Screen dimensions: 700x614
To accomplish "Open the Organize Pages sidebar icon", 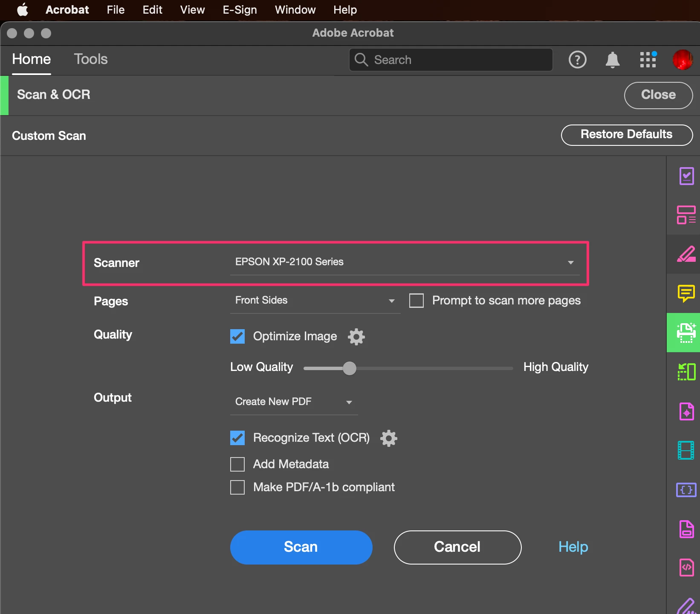I will (x=686, y=215).
